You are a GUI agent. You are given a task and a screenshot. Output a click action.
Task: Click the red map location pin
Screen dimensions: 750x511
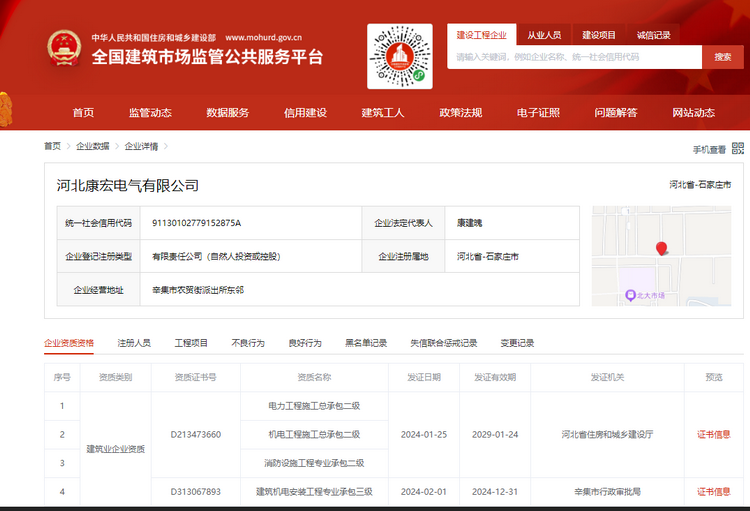662,249
